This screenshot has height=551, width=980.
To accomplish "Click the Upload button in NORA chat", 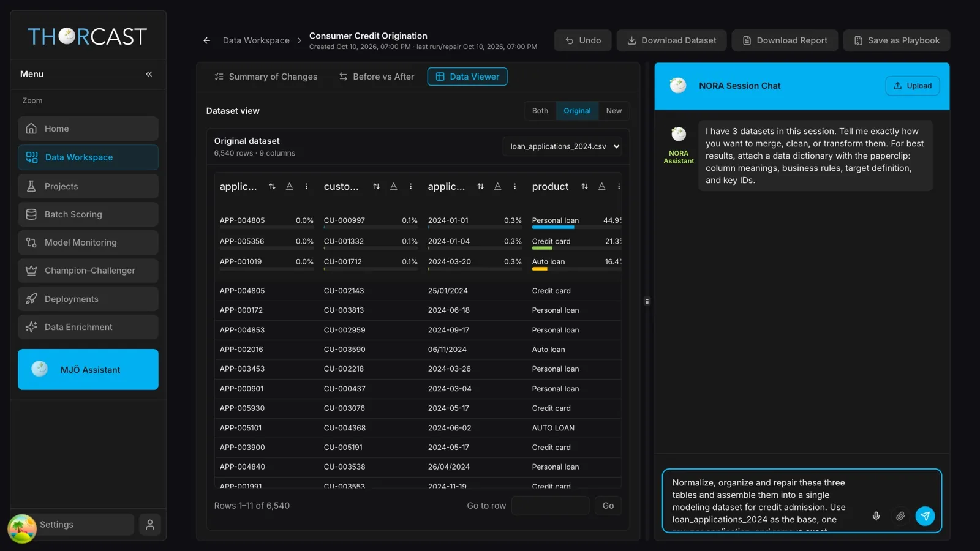I will pyautogui.click(x=913, y=86).
